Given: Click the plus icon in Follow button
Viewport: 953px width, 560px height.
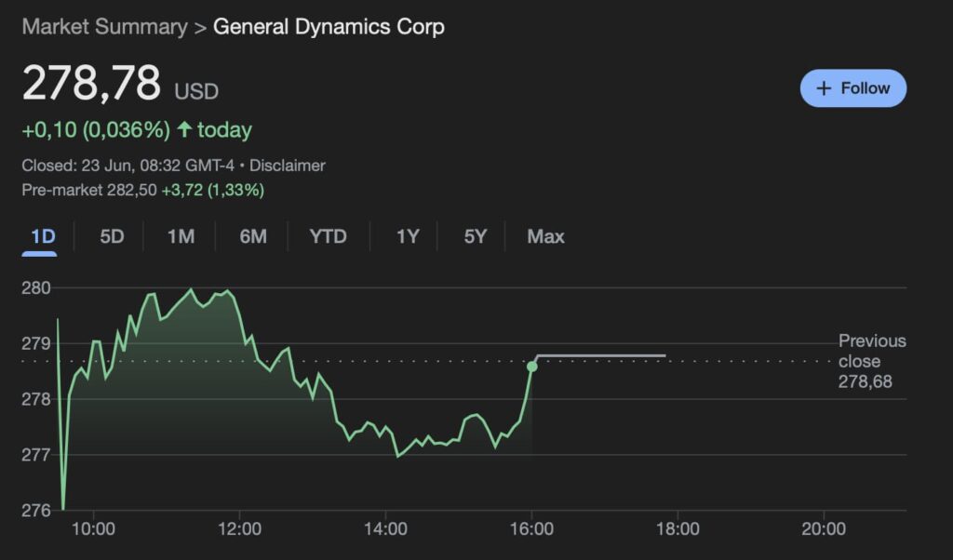Looking at the screenshot, I should point(824,88).
